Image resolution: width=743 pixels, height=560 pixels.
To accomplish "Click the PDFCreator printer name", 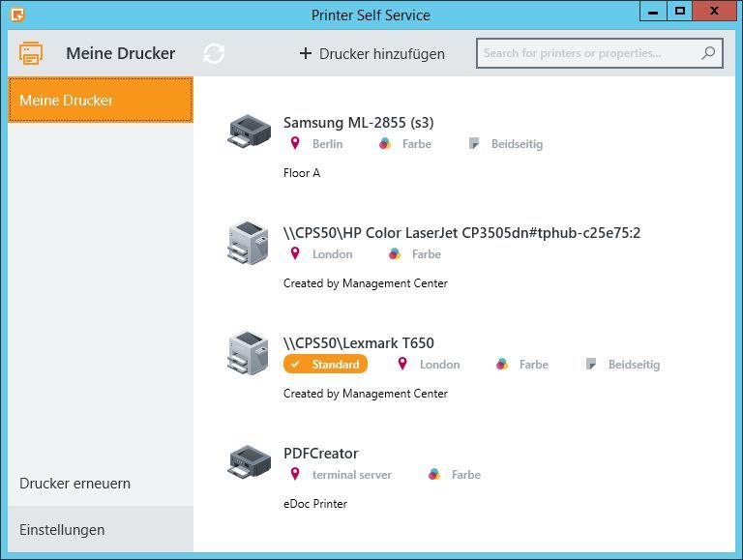I will point(321,454).
